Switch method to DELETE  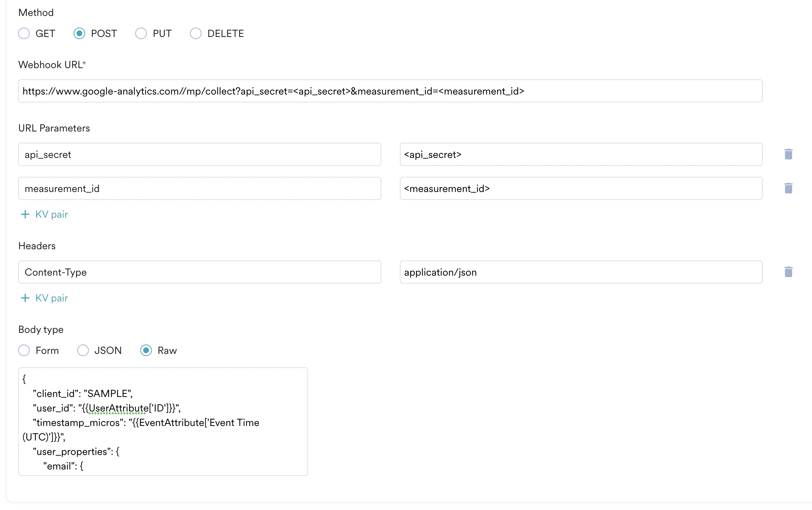point(196,34)
